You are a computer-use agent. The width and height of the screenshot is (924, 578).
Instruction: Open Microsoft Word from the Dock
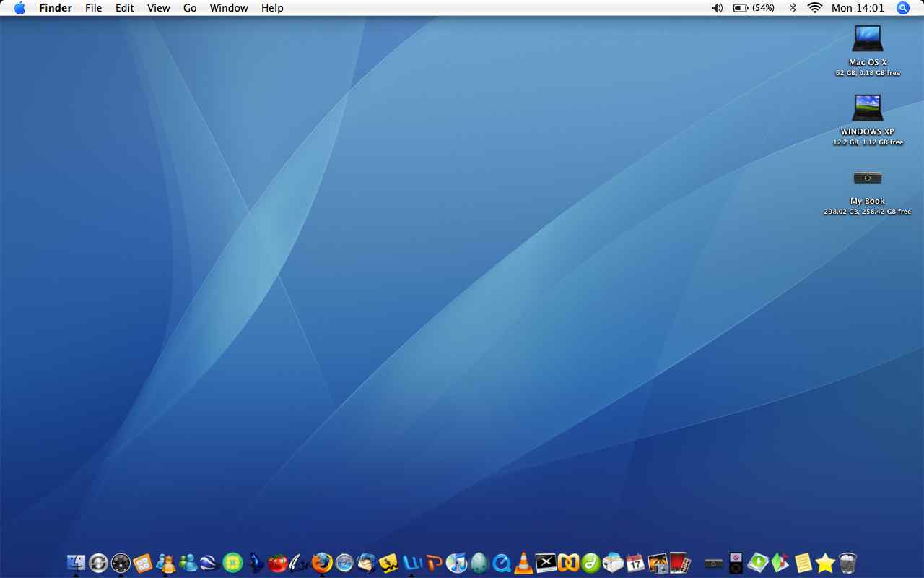[411, 563]
